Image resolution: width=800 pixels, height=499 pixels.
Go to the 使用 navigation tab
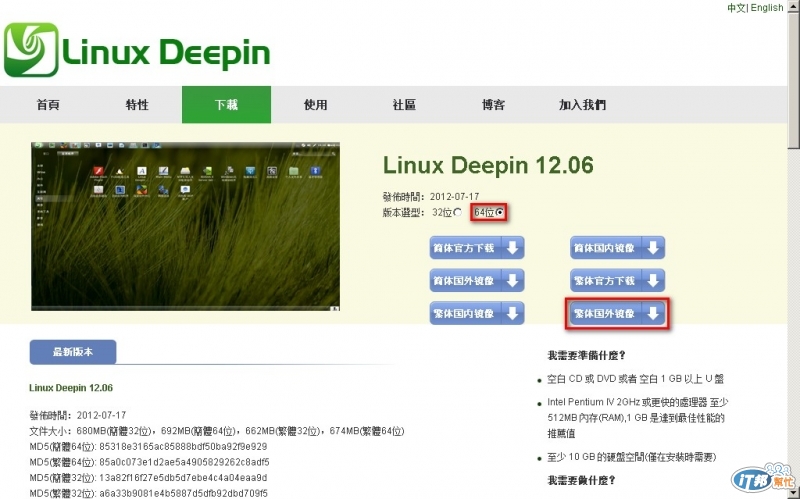tap(315, 105)
